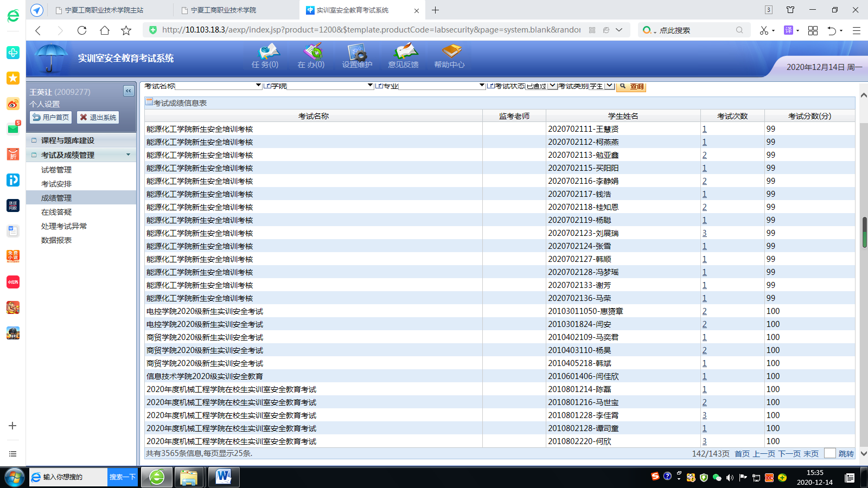Open the 意见反馈 feedback icon

[403, 56]
